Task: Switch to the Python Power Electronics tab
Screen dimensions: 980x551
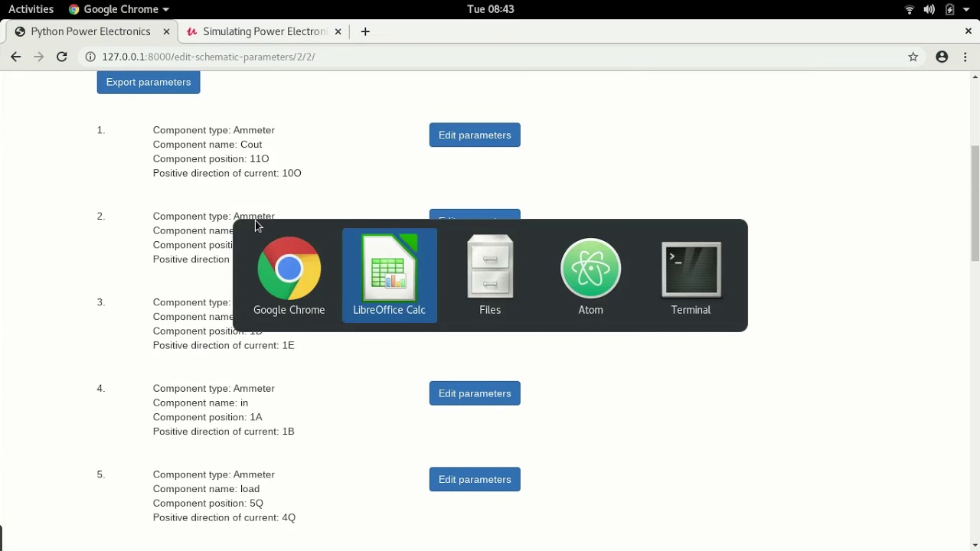Action: (x=90, y=31)
